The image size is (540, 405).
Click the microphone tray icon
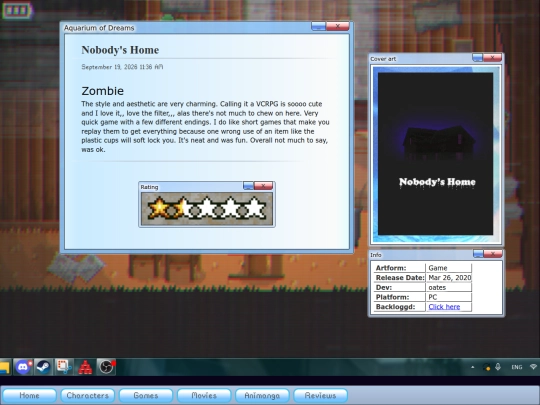tap(498, 367)
